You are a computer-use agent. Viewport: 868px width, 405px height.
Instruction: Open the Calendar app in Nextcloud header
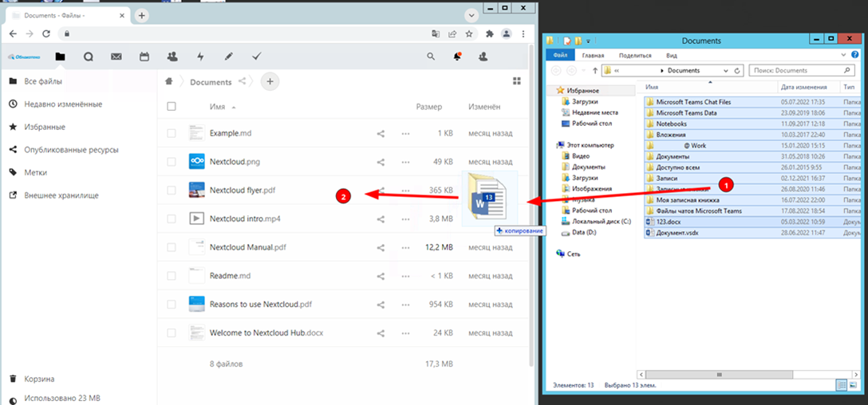tap(144, 57)
